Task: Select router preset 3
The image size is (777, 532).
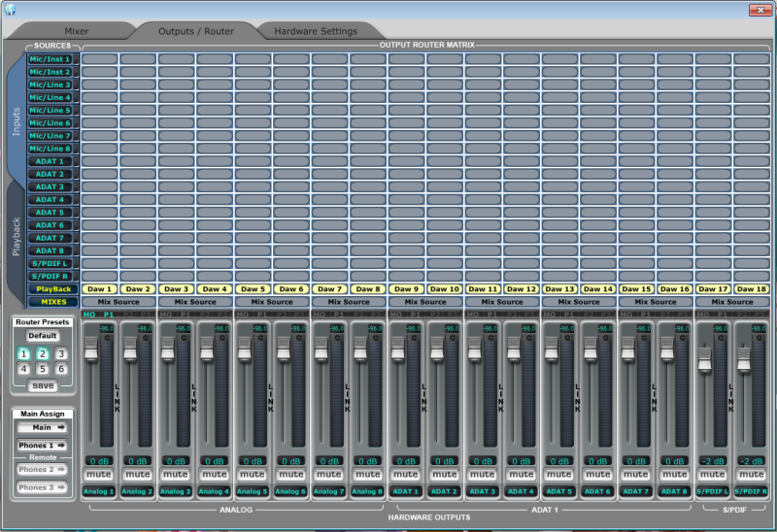Action: click(x=60, y=354)
